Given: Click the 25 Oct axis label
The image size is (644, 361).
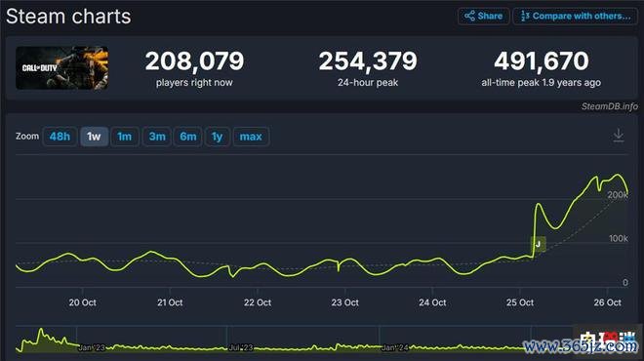Looking at the screenshot, I should pos(520,302).
